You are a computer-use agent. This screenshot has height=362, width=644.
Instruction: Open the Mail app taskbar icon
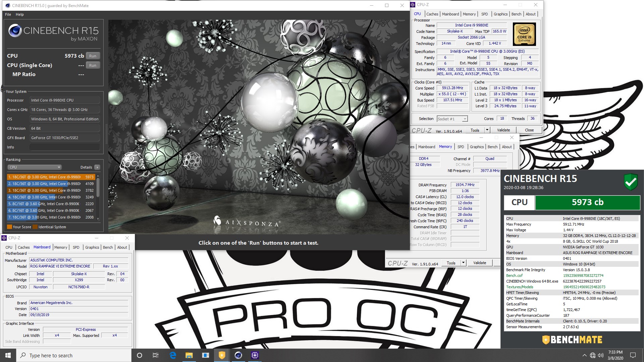[x=205, y=355]
